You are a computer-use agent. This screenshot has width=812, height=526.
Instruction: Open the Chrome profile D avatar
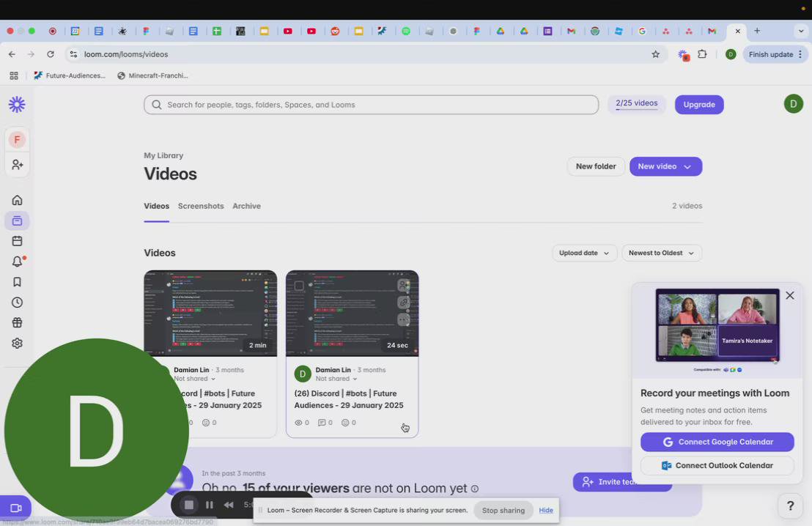[731, 53]
